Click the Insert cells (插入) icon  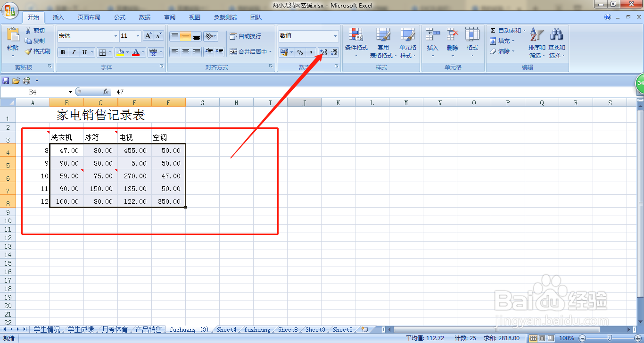(x=432, y=34)
